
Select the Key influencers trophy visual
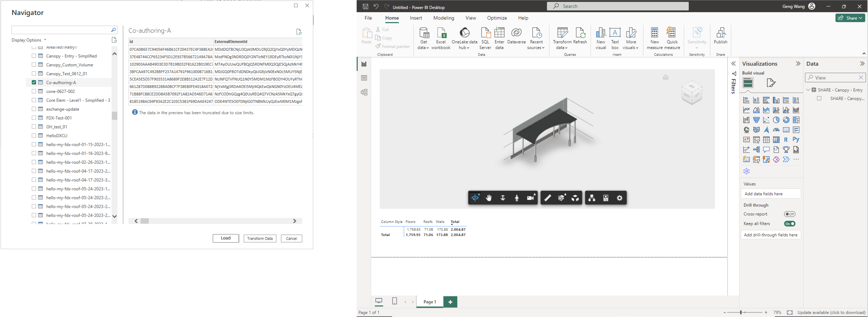pos(786,150)
